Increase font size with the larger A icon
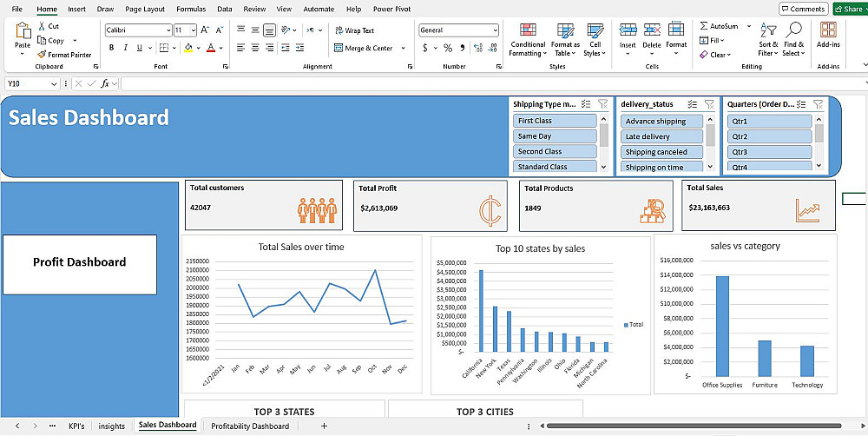Viewport: 868px width, 436px height. click(205, 30)
